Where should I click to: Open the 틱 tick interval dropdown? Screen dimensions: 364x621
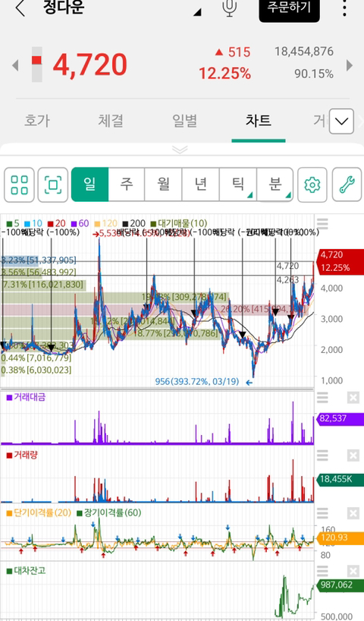click(x=238, y=184)
